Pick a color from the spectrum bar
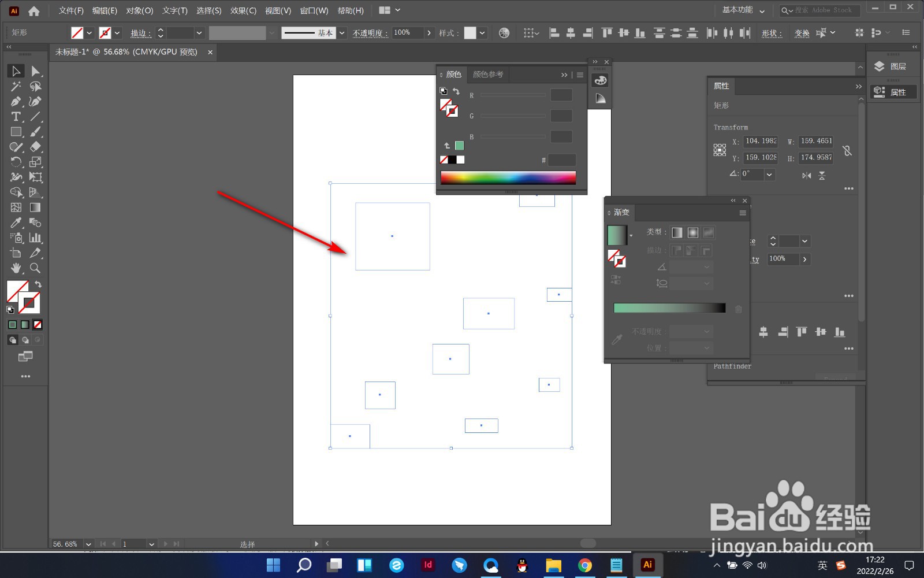The image size is (924, 578). point(508,178)
